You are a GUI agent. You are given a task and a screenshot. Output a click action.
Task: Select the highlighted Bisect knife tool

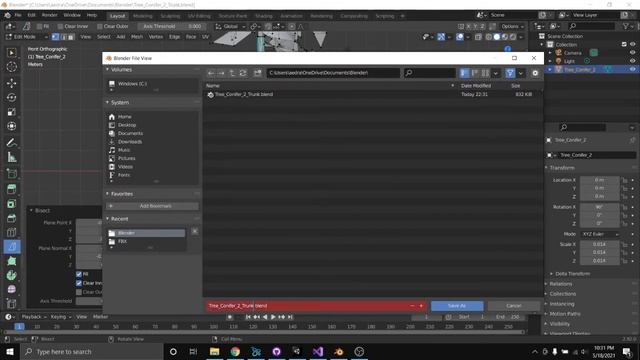(x=12, y=247)
